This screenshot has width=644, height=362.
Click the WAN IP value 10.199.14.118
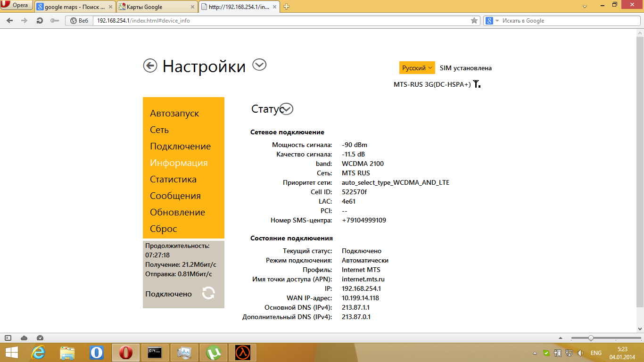[x=361, y=298]
